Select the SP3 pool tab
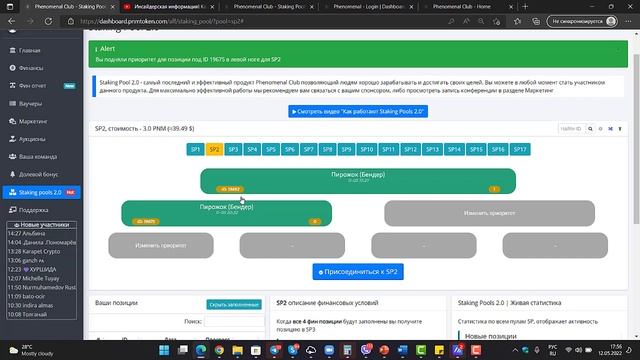 point(233,149)
